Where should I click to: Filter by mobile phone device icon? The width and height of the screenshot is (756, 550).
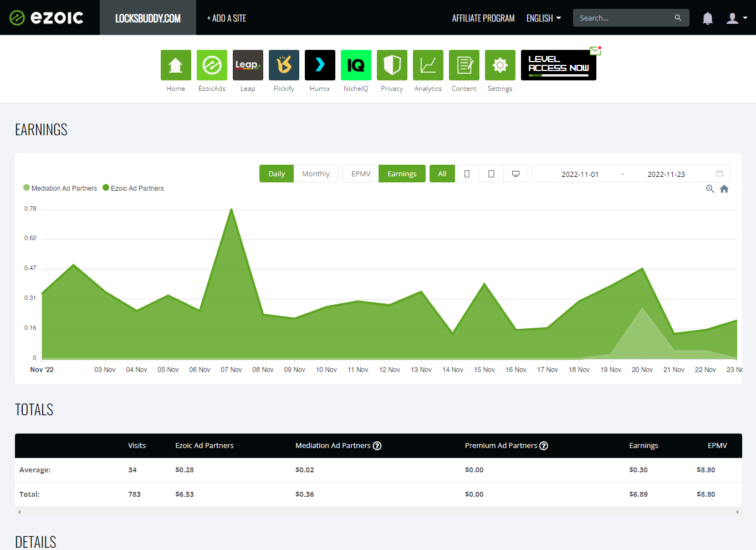467,174
